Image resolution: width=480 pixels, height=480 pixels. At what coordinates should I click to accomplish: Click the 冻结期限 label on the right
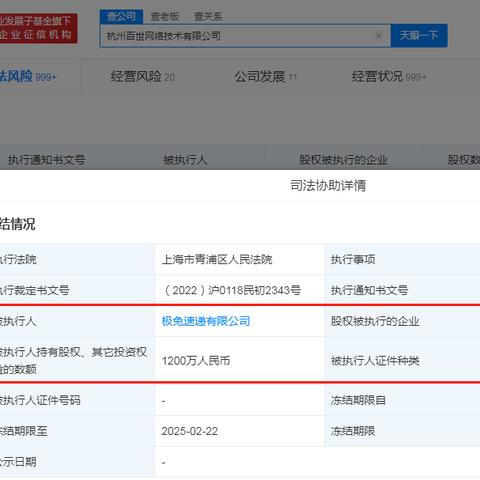pyautogui.click(x=353, y=431)
